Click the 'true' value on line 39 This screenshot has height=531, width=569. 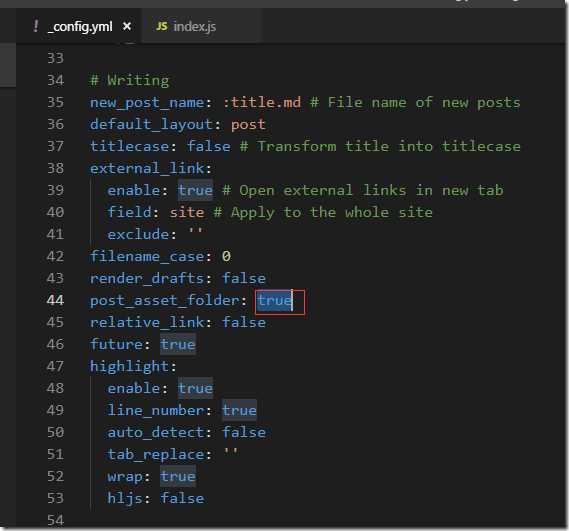(x=196, y=190)
